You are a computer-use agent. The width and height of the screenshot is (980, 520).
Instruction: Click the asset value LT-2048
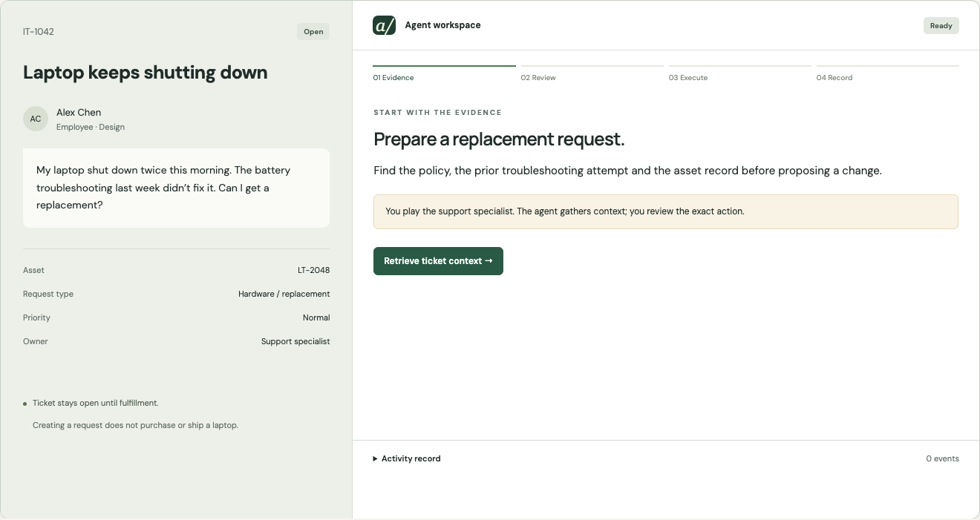coord(314,271)
